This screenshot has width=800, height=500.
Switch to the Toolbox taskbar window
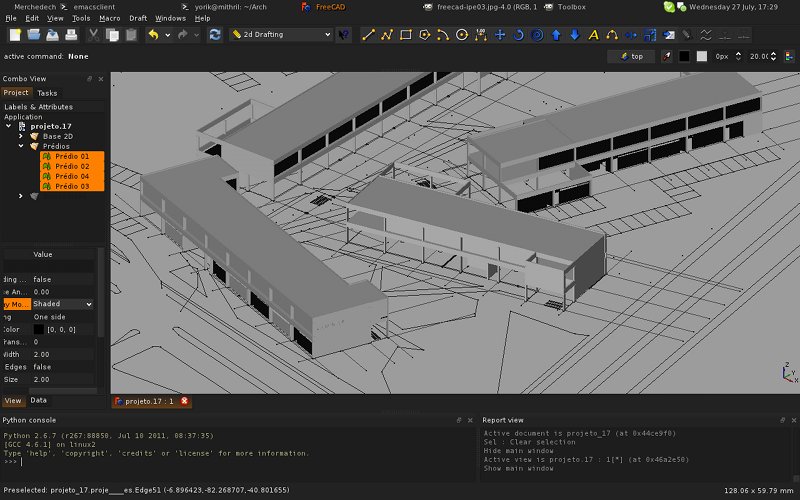[565, 7]
